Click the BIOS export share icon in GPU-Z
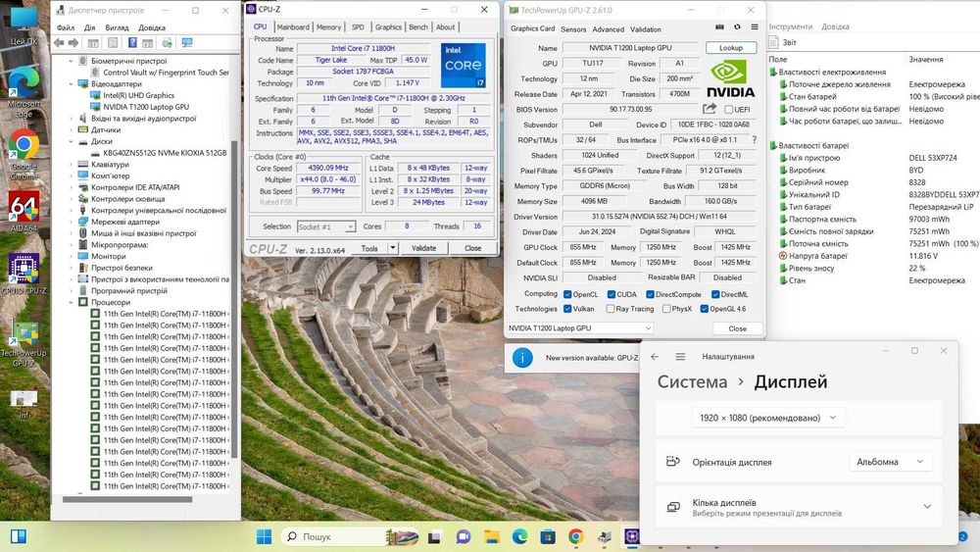The width and height of the screenshot is (980, 552). point(710,109)
